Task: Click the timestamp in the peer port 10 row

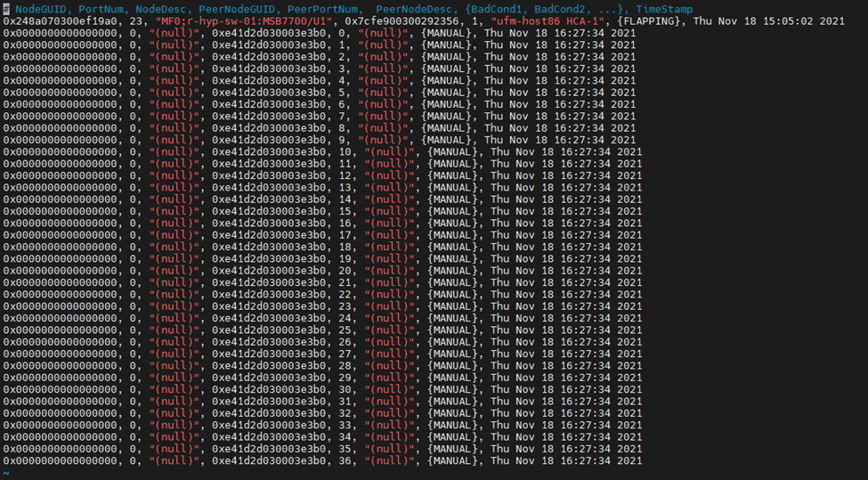Action: coord(565,151)
